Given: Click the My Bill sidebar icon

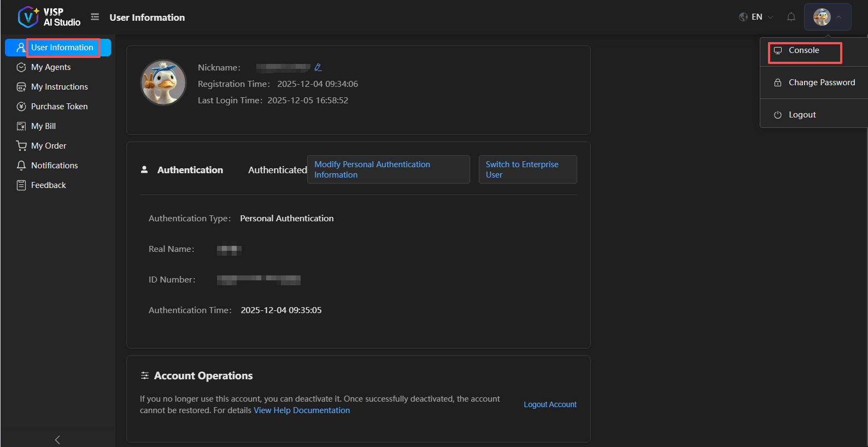Looking at the screenshot, I should pos(21,126).
